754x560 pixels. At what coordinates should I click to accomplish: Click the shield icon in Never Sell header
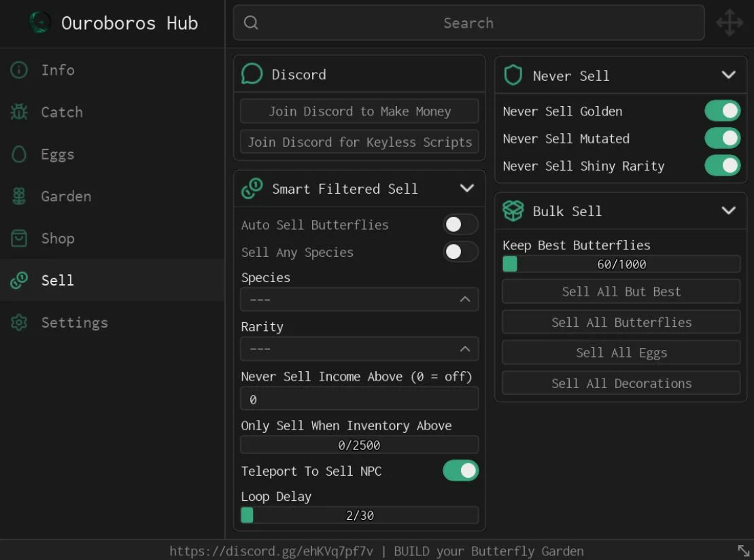513,75
